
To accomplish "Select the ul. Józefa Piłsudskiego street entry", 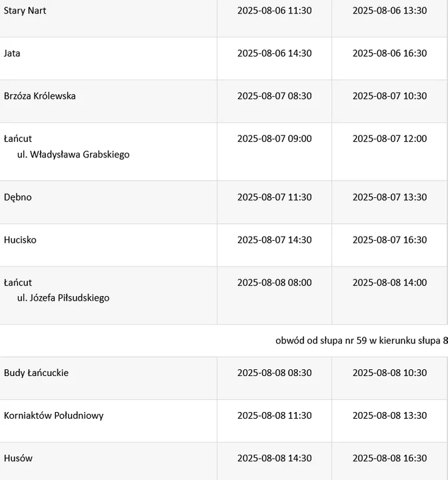I will coord(63,297).
